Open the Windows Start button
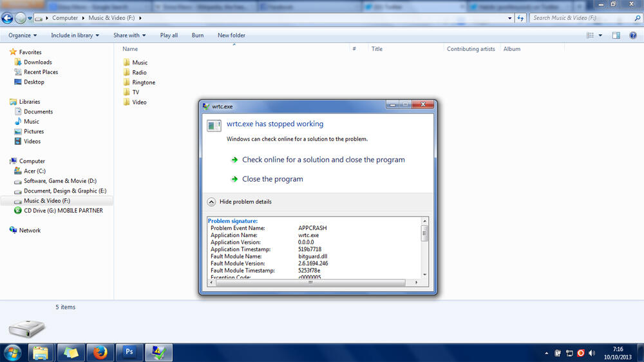The height and width of the screenshot is (362, 644). point(13,352)
